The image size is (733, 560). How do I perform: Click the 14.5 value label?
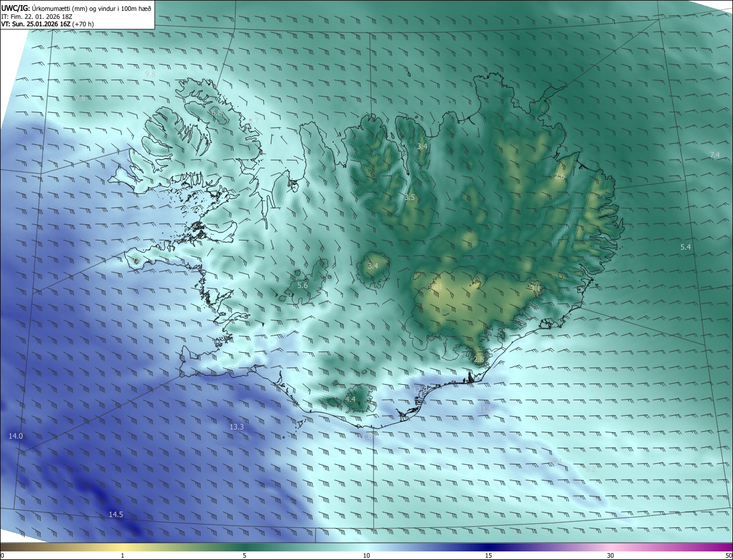click(116, 515)
